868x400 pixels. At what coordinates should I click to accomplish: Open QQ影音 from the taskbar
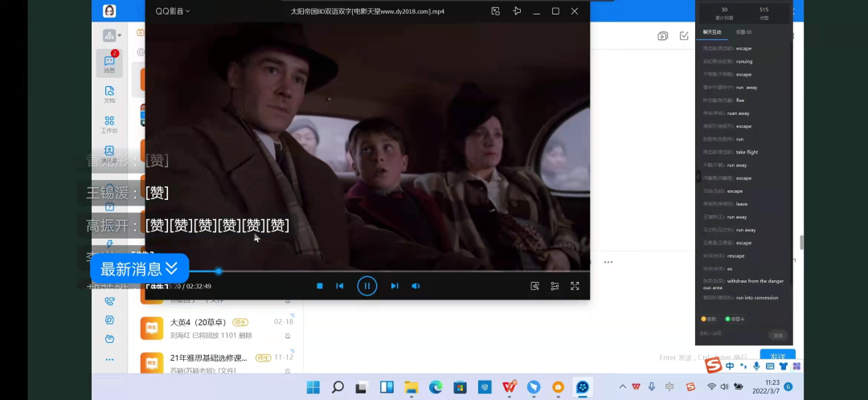click(x=583, y=387)
